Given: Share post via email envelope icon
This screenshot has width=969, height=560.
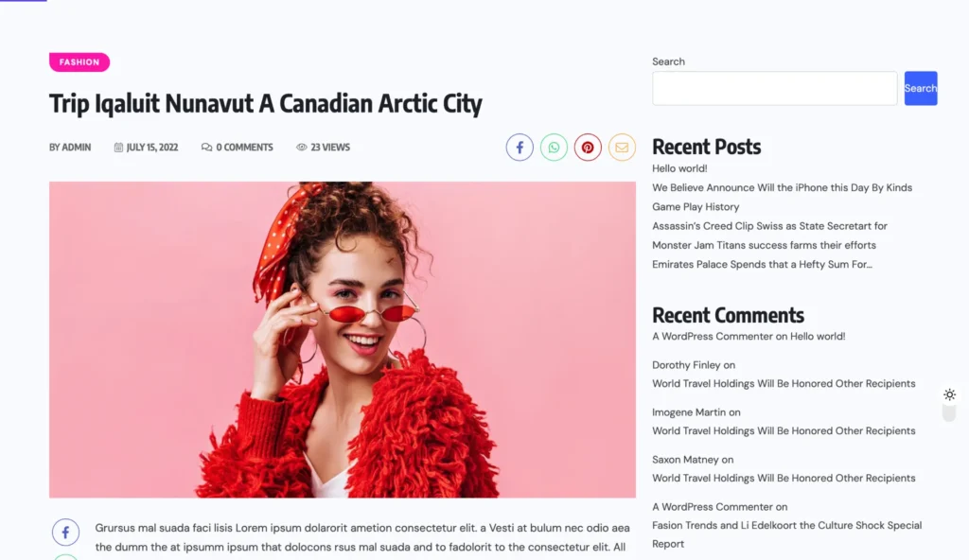Looking at the screenshot, I should tap(622, 148).
